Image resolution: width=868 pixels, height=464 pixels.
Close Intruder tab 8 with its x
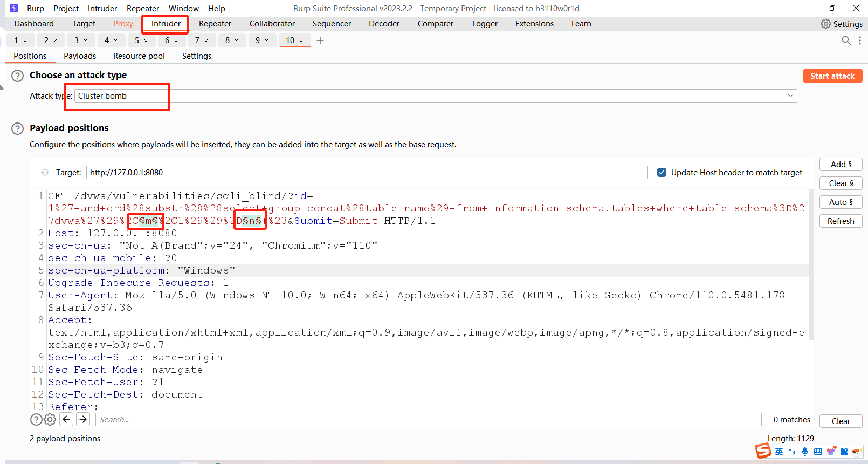[236, 40]
